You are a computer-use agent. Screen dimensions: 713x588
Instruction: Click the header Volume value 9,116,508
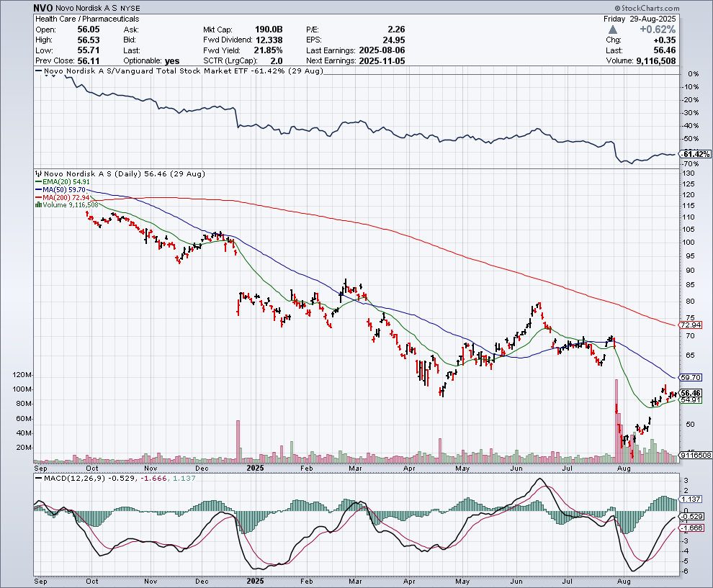click(x=655, y=61)
